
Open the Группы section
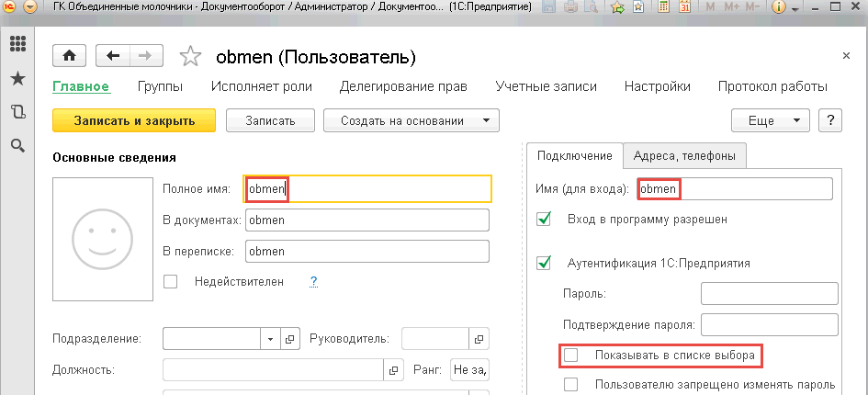point(161,86)
